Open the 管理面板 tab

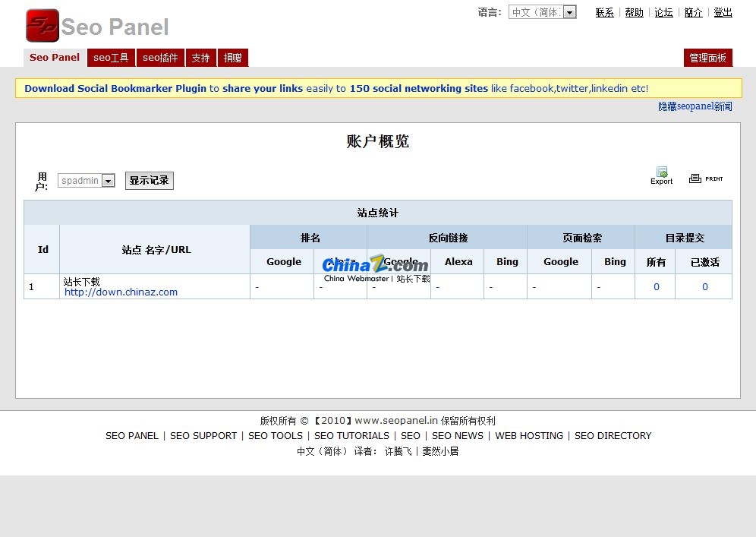point(707,58)
